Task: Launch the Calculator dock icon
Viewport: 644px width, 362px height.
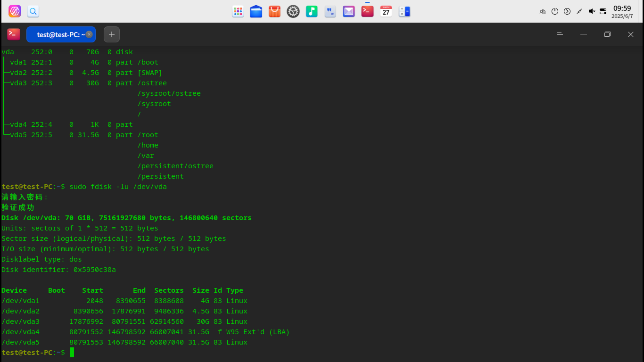Action: click(x=405, y=12)
